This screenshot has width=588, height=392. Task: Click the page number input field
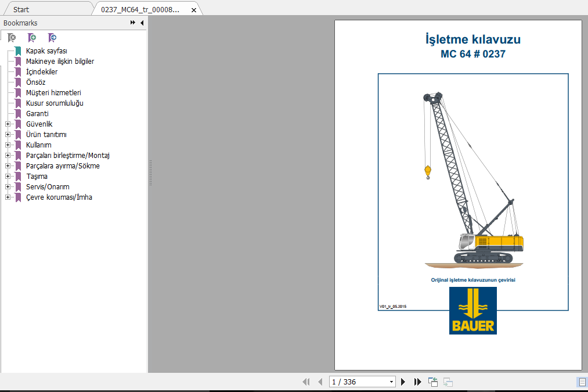click(x=359, y=382)
